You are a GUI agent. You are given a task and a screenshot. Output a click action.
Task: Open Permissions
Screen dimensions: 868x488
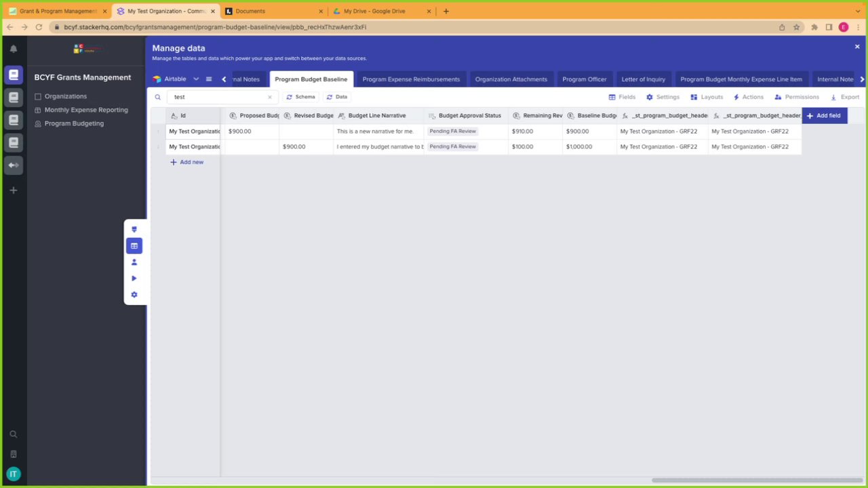tap(797, 97)
